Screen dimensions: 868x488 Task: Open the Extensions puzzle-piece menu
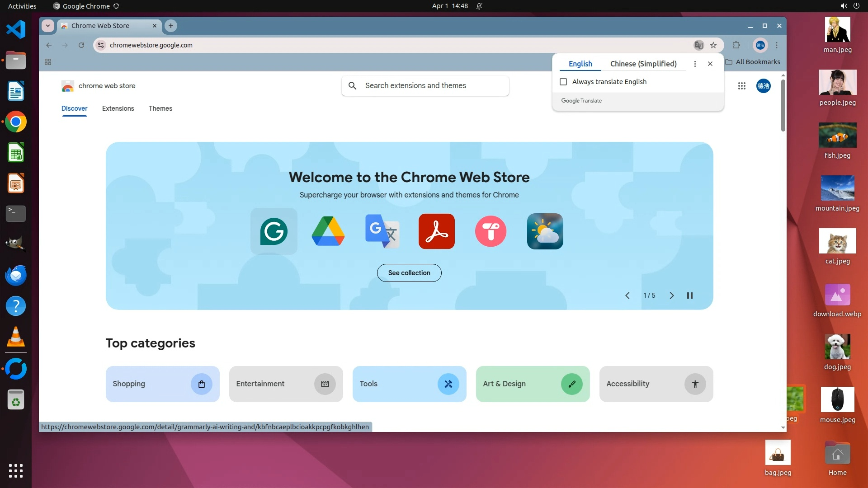click(x=736, y=45)
